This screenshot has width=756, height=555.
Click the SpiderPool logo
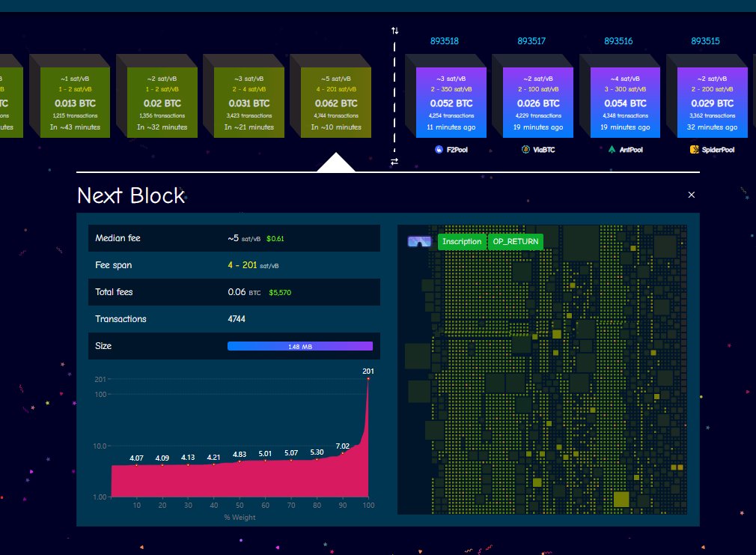694,149
